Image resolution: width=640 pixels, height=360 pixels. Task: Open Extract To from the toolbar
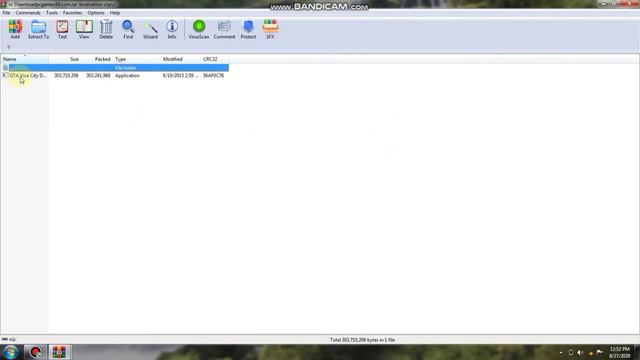click(38, 29)
